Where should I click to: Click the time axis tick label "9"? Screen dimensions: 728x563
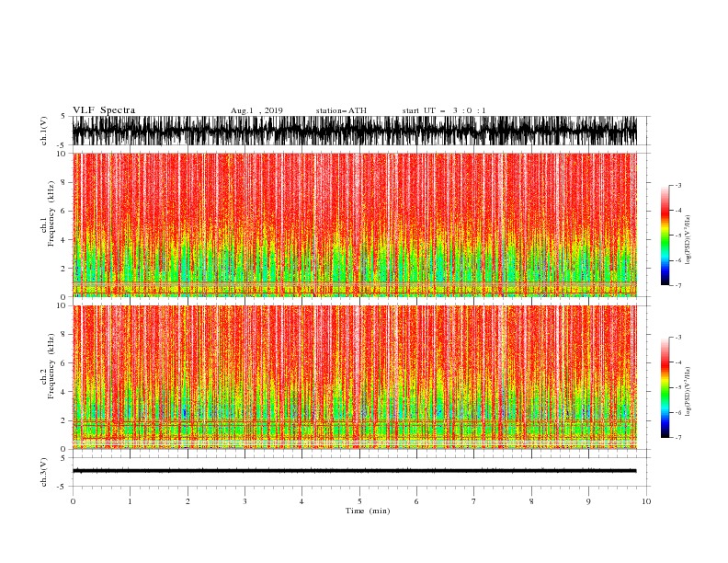tap(588, 501)
